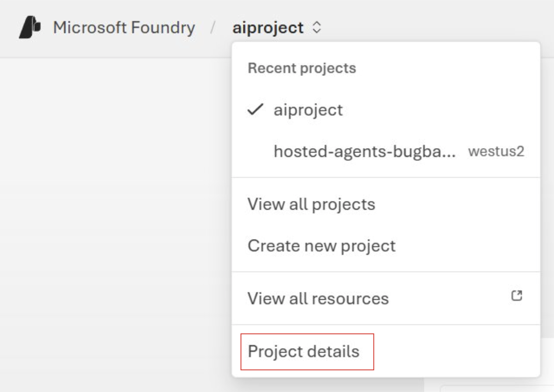Screen dimensions: 554x392
Task: Open View all projects
Action: [311, 204]
